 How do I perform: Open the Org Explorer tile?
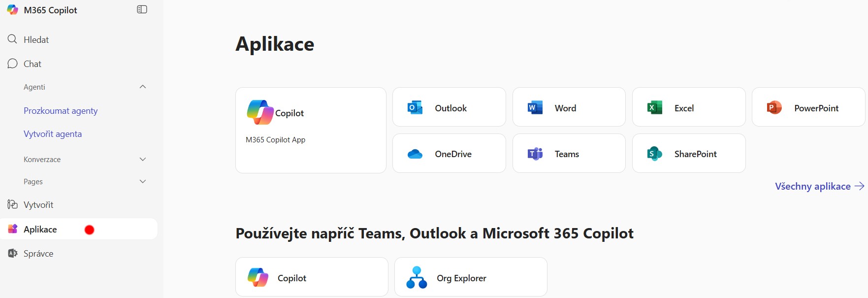tap(471, 277)
